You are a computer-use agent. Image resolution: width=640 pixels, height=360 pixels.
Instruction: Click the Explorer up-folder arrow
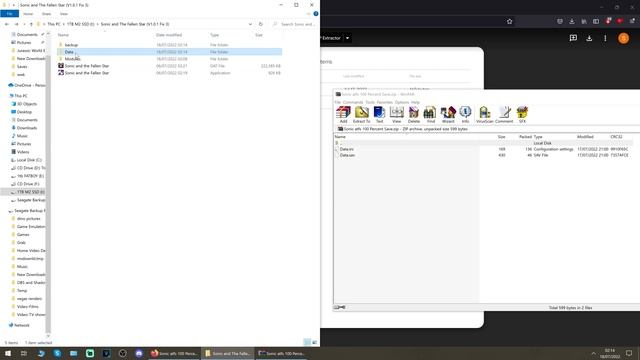(31, 24)
